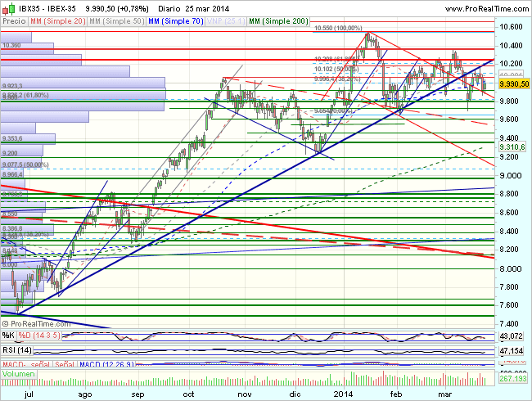Click the 43,072 stochastic value box
The height and width of the screenshot is (401, 532).
point(512,336)
